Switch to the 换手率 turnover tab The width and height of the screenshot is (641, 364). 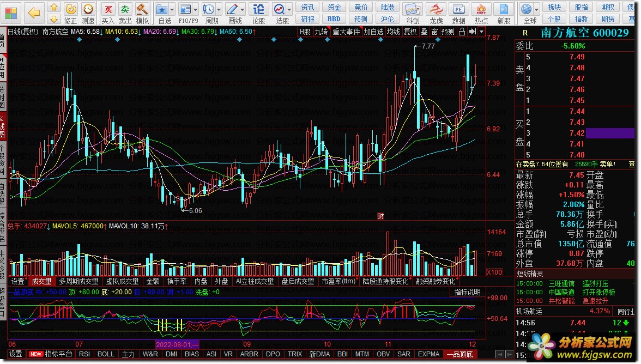point(177,281)
